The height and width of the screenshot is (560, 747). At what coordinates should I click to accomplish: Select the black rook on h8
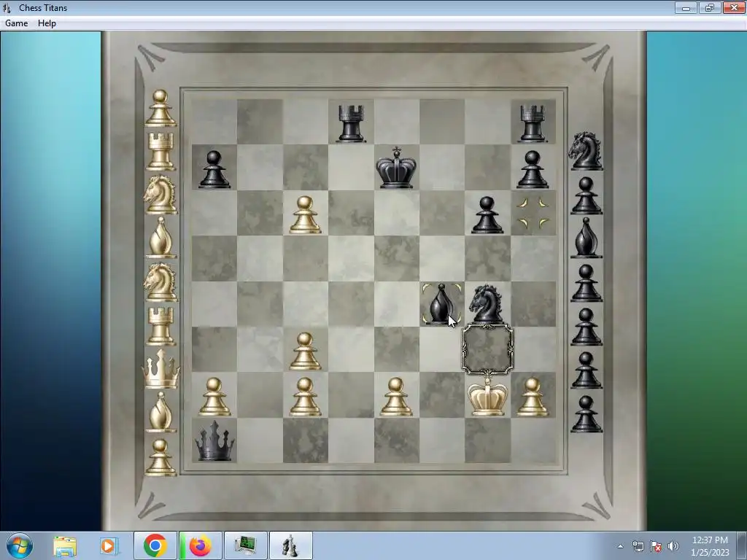click(x=533, y=124)
